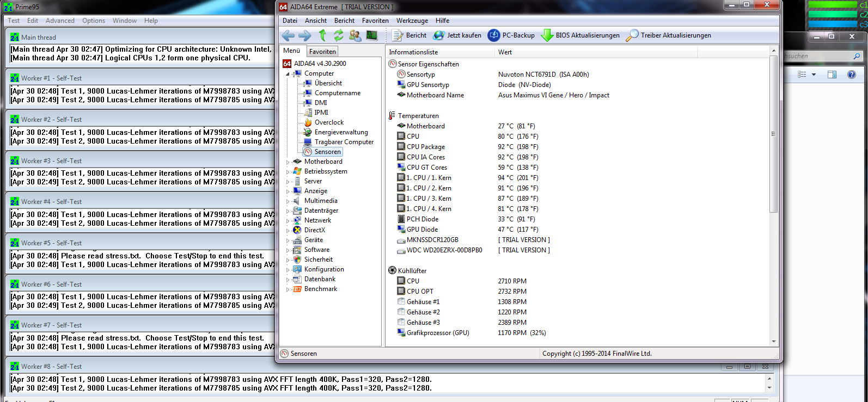Click the CPU Package temperature row
The image size is (868, 402).
pos(577,147)
